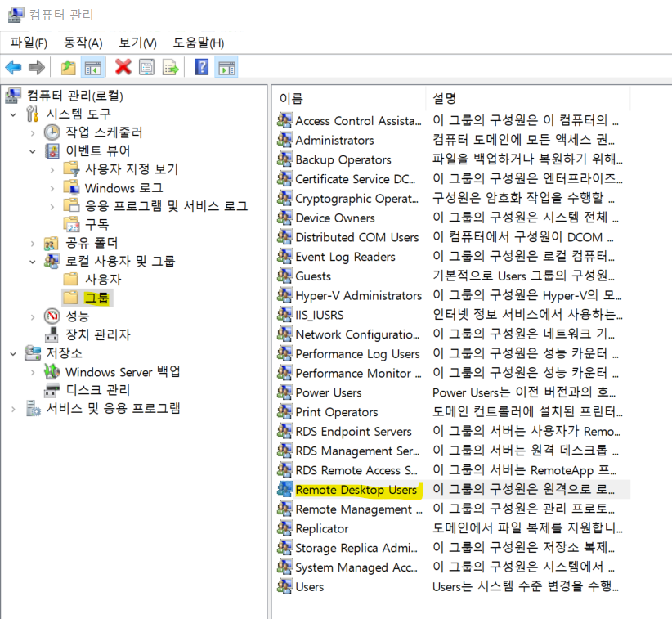Collapse the 이벤트 뷰어 node

[33, 152]
